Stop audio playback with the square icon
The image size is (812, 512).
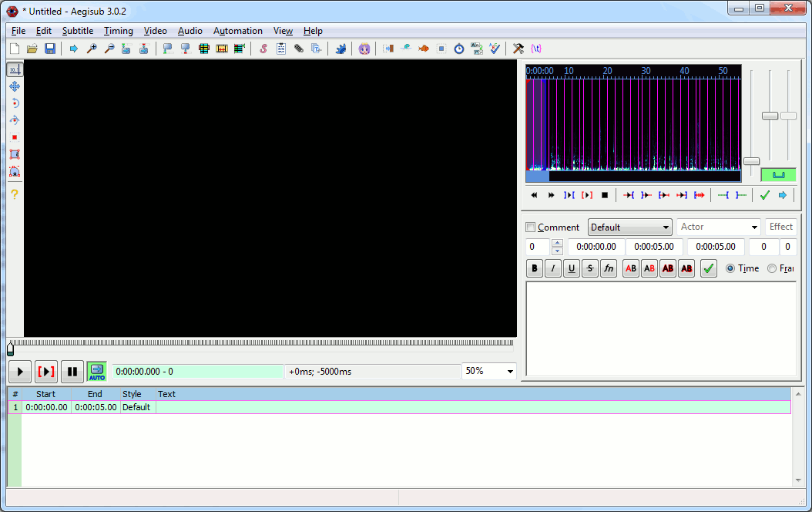[605, 195]
